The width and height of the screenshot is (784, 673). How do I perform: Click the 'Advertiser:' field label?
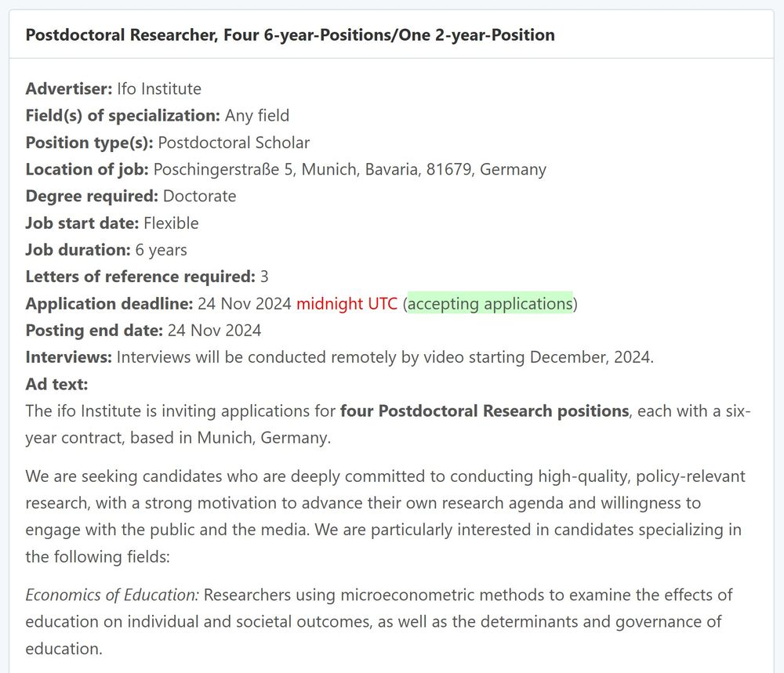[x=69, y=89]
